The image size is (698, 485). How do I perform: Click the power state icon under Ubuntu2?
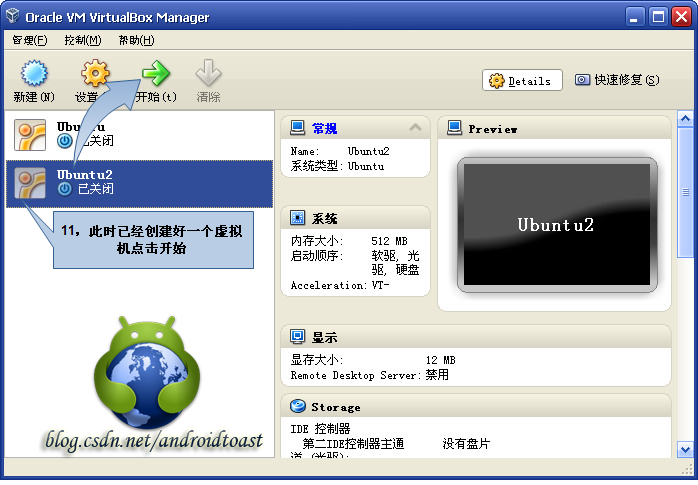coord(65,189)
